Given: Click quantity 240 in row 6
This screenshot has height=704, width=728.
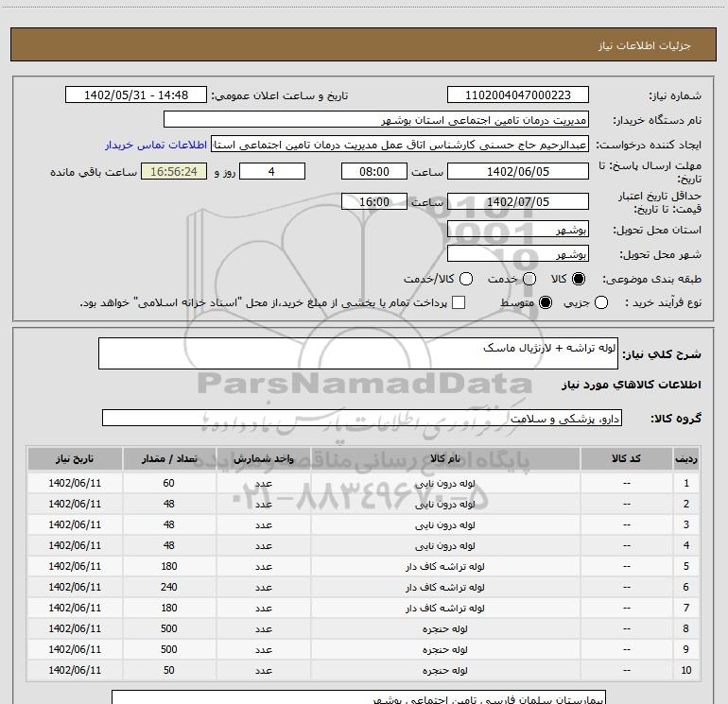Looking at the screenshot, I should 169,587.
